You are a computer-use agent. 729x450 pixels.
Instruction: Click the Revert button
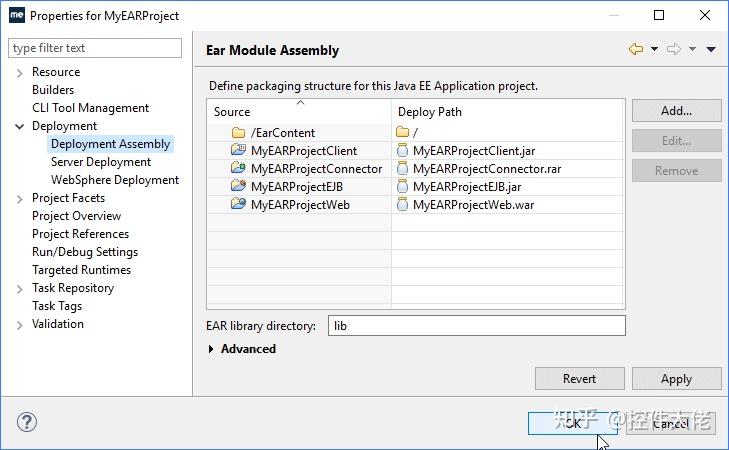click(x=579, y=379)
